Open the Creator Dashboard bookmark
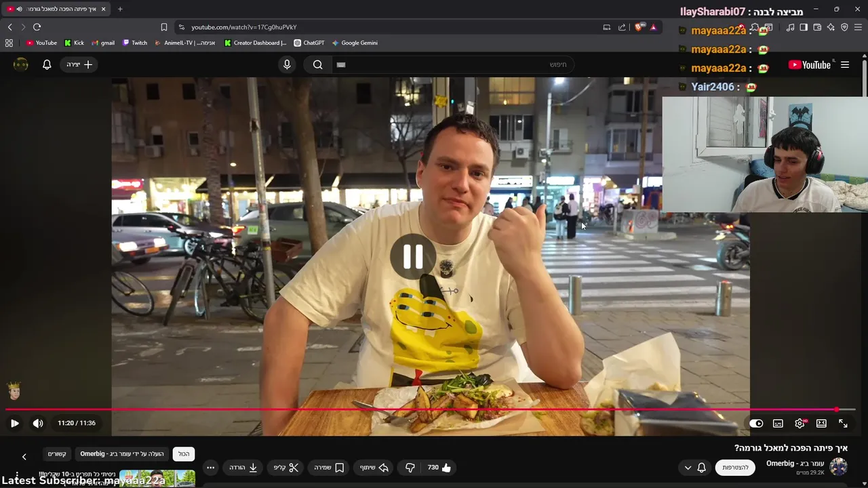 256,43
